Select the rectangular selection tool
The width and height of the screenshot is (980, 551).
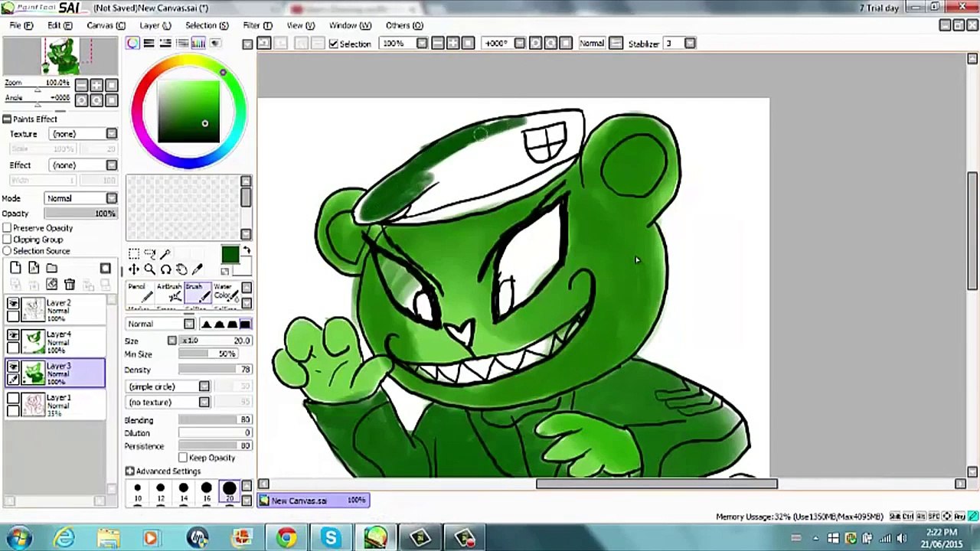point(133,253)
